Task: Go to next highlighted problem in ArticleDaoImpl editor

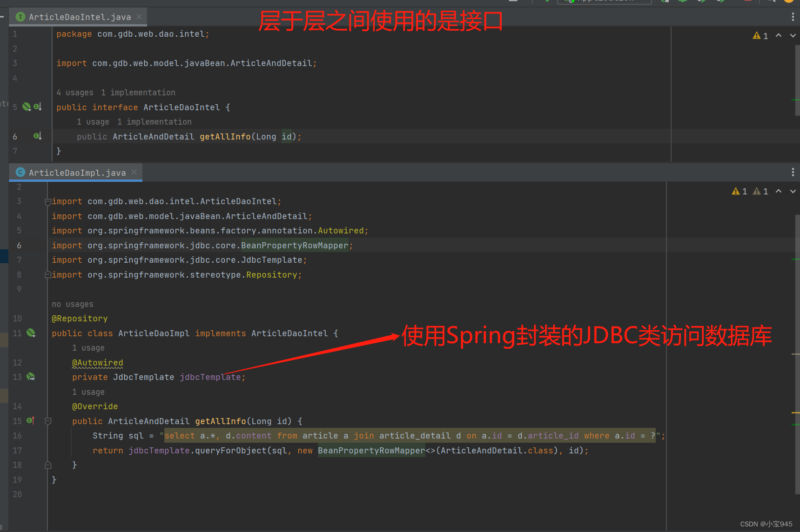Action: tap(793, 191)
